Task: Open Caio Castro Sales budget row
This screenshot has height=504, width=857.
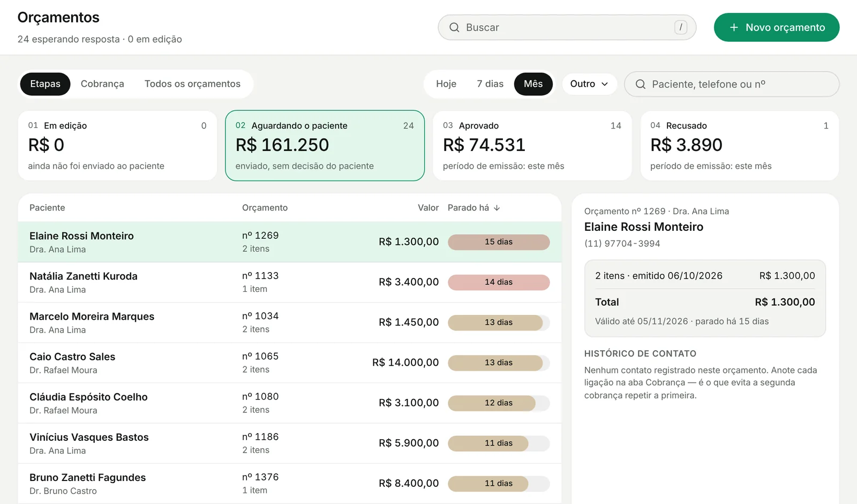Action: click(290, 363)
